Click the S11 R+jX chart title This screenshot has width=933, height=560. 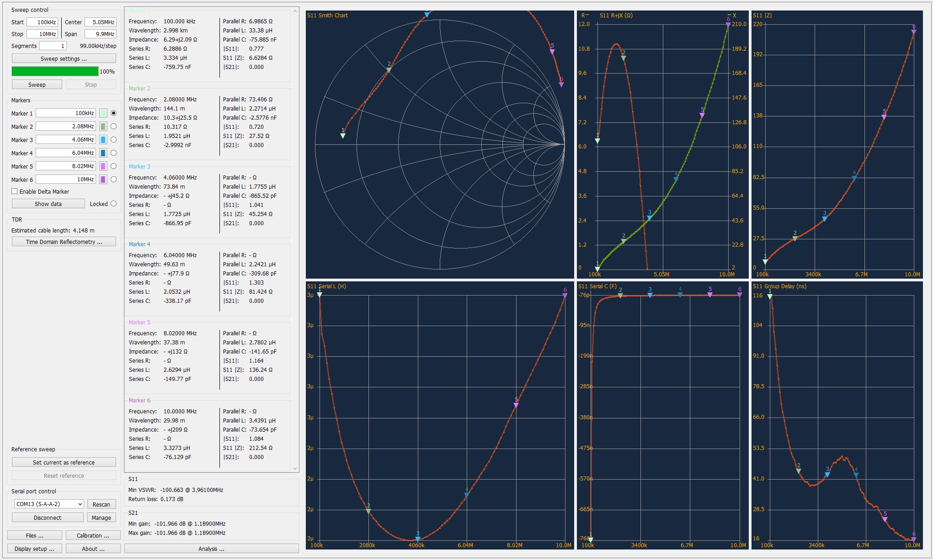click(616, 16)
